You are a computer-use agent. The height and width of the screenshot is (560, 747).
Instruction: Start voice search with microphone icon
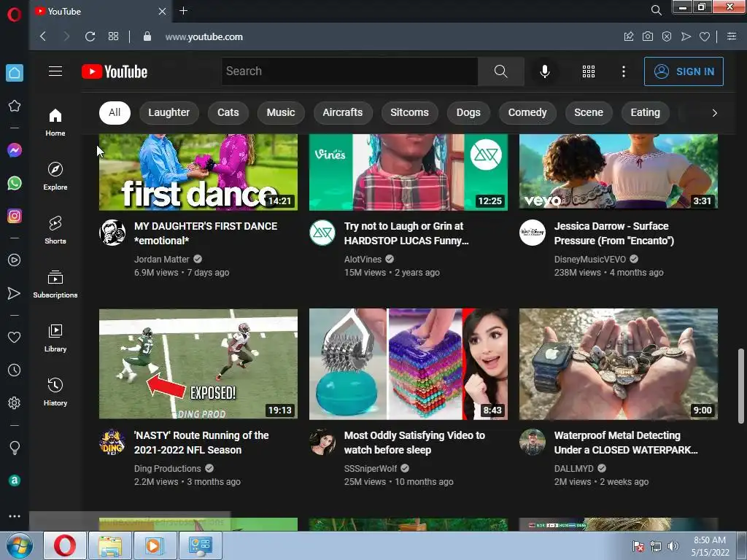tap(544, 71)
